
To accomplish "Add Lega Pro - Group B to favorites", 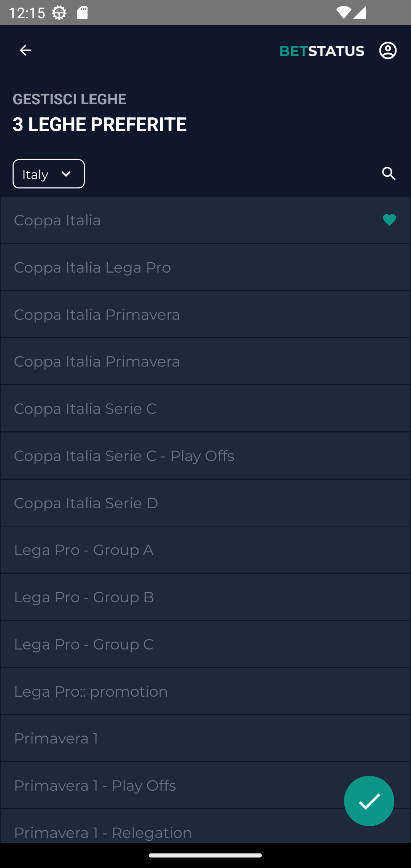I will pos(205,597).
